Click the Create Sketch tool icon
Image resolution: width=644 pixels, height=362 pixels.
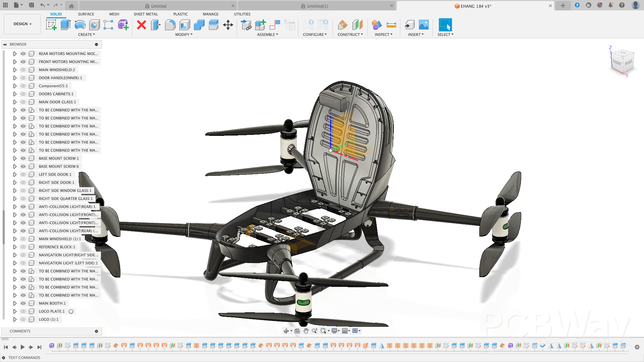(x=51, y=25)
